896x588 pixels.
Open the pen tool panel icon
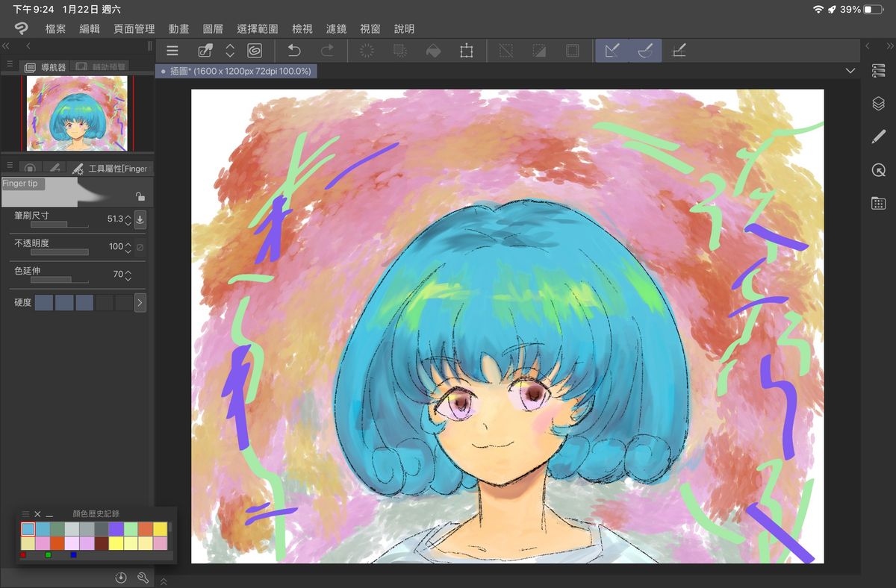(878, 137)
